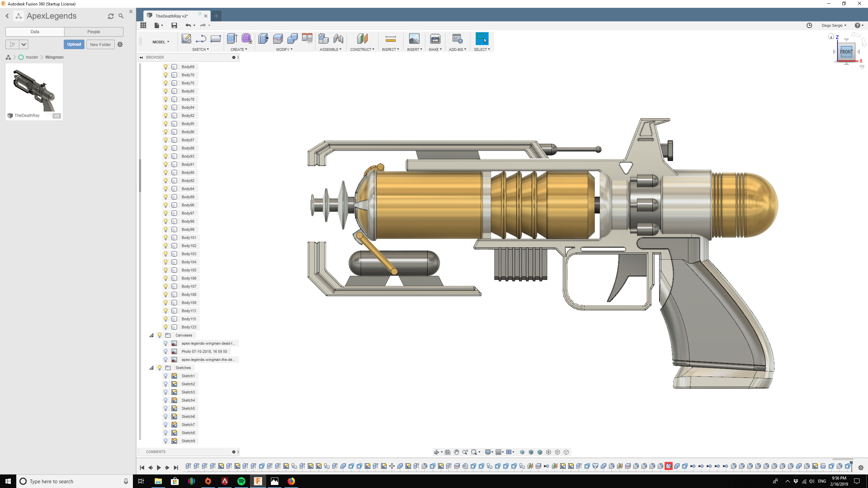Screen dimensions: 868x488
Task: Open the SKETCH menu dropdown
Action: tap(200, 49)
